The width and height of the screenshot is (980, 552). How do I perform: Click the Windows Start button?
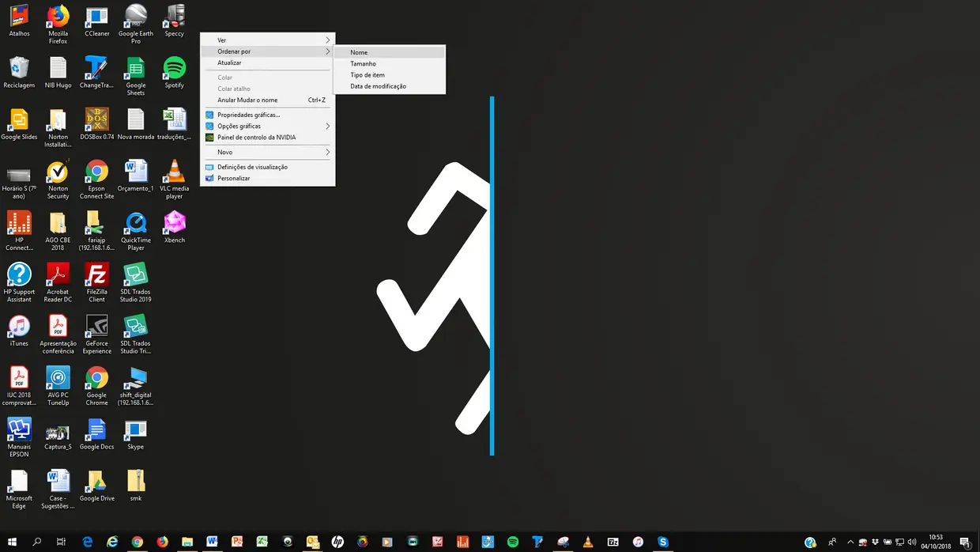[12, 542]
